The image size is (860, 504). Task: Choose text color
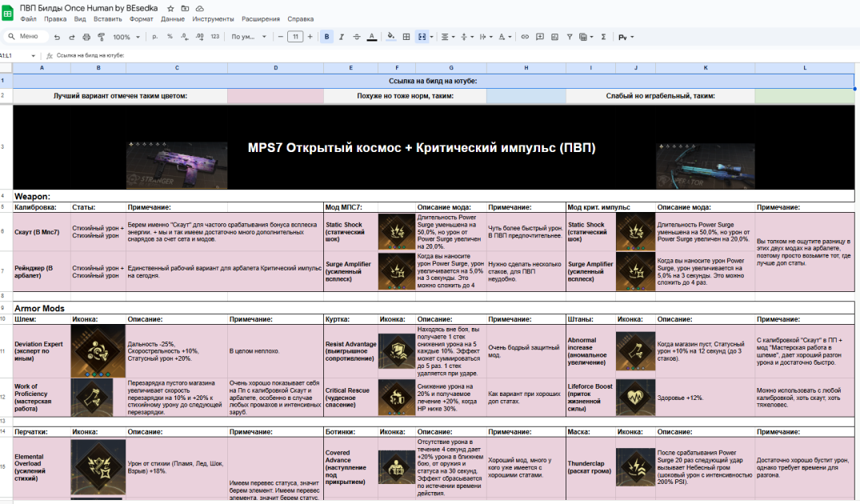[372, 37]
